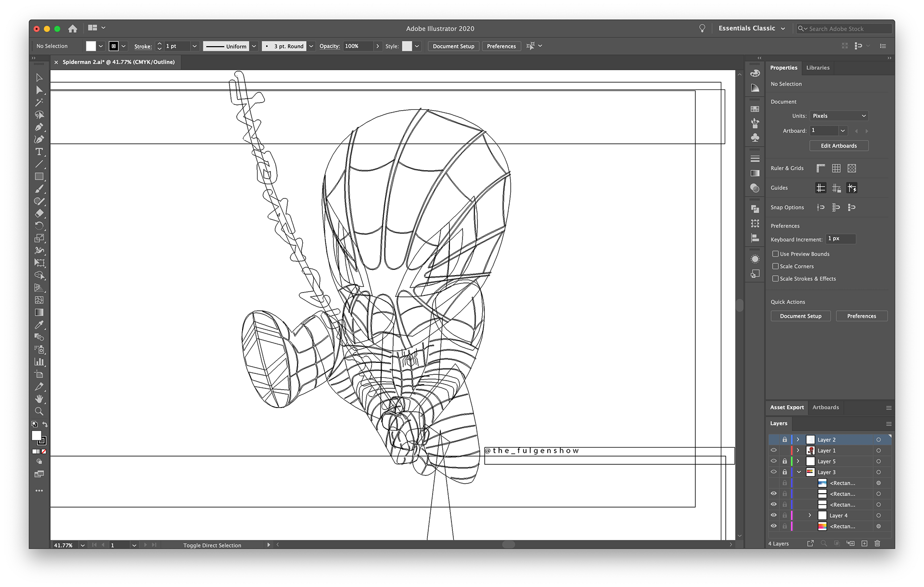
Task: Select the Spiderman 2.ai document tab
Action: click(x=118, y=62)
